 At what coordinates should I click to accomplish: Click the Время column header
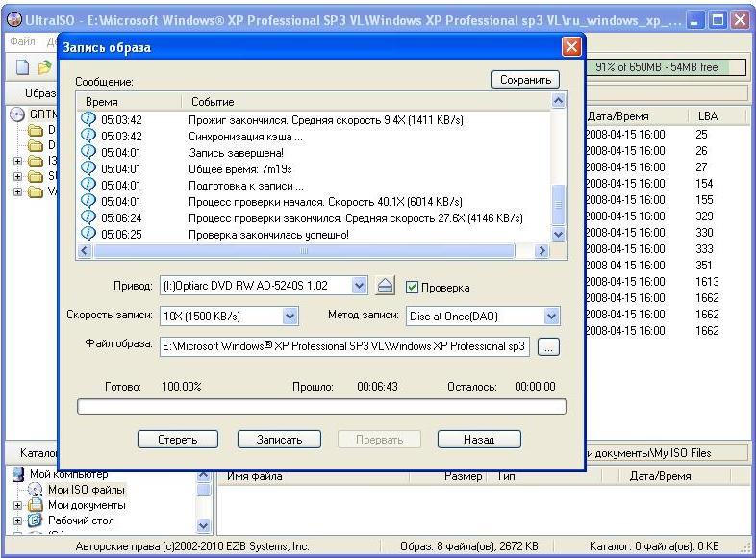tap(129, 102)
